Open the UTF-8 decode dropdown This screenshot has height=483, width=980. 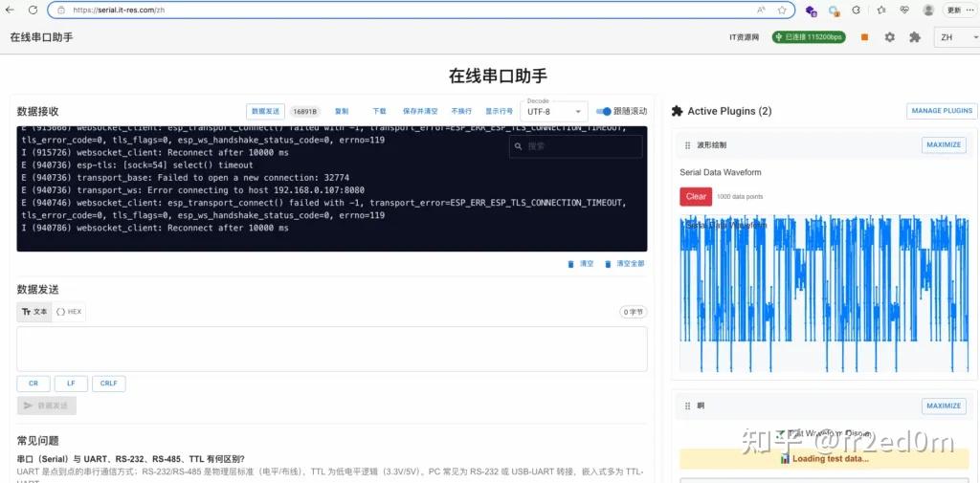(554, 111)
